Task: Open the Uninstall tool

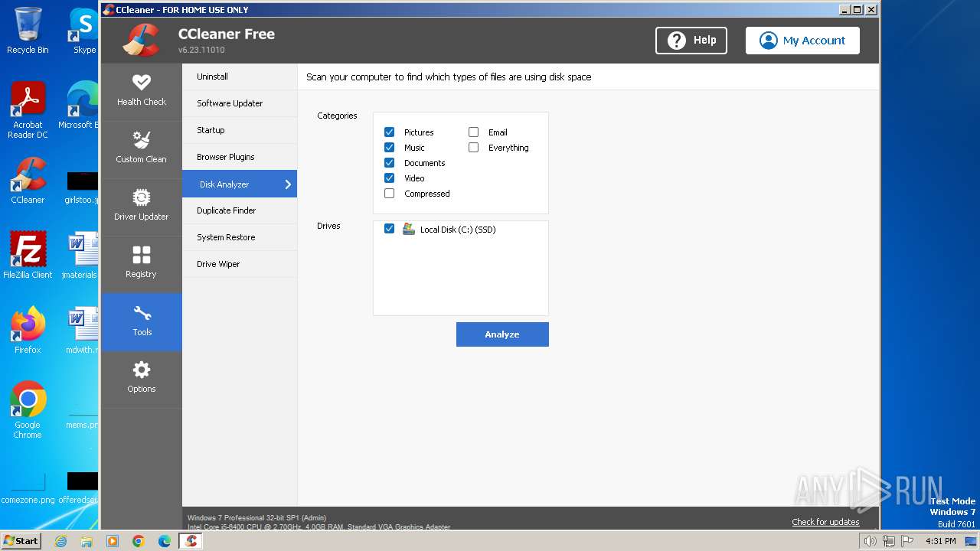Action: click(240, 77)
